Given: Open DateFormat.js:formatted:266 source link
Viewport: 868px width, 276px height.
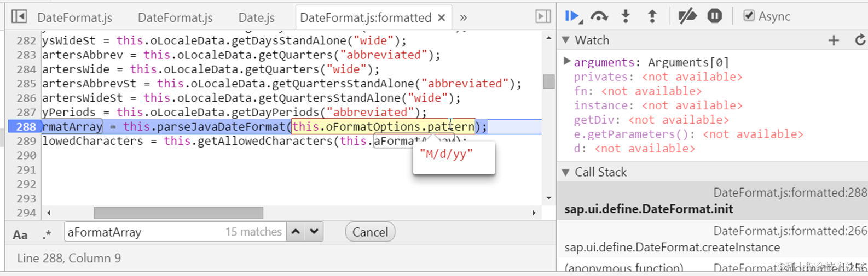Looking at the screenshot, I should pyautogui.click(x=790, y=231).
